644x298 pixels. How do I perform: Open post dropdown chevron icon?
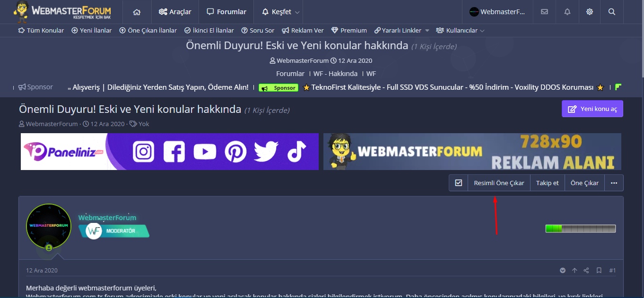click(563, 271)
